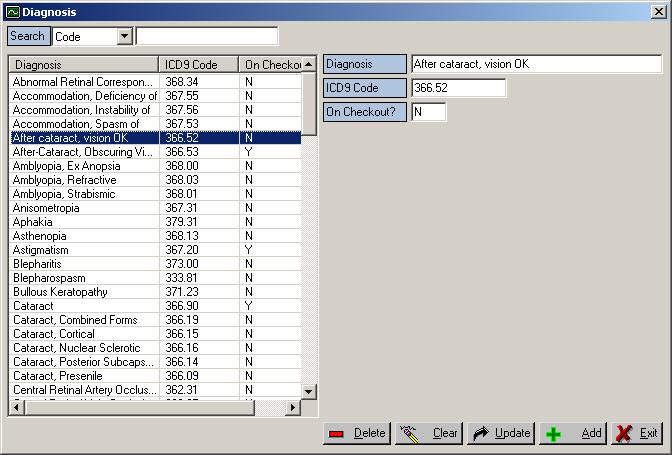
Task: Click the Update arrow button
Action: click(500, 433)
